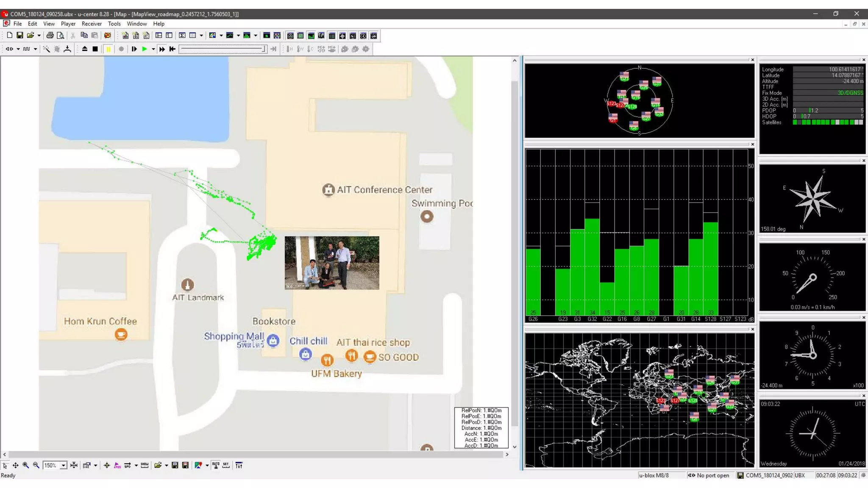Screen dimensions: 868x488
Task: Click the Zoom out magnifier icon
Action: click(36, 465)
